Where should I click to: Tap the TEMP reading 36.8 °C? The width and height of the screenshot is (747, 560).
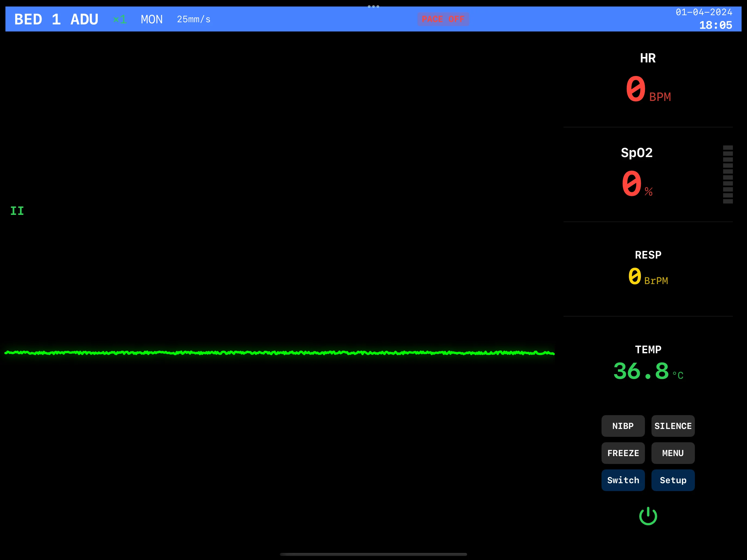click(648, 371)
